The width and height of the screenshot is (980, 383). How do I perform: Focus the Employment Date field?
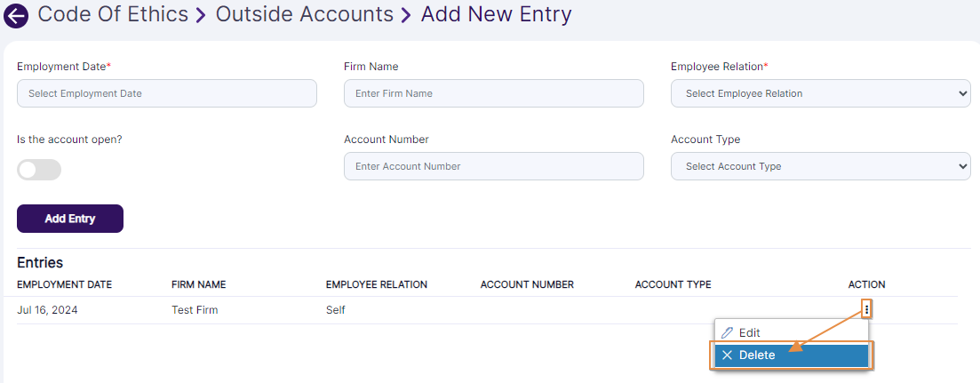pos(167,93)
